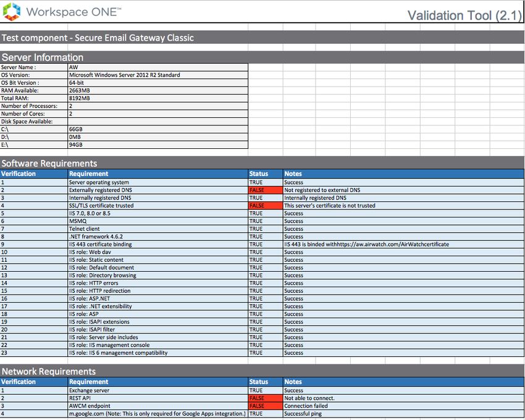
Task: Select the C:\ drive value 66GB
Action: (157, 129)
